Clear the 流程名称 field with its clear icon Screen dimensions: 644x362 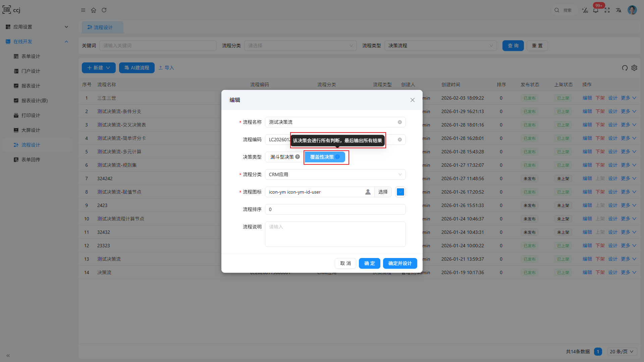pyautogui.click(x=400, y=122)
